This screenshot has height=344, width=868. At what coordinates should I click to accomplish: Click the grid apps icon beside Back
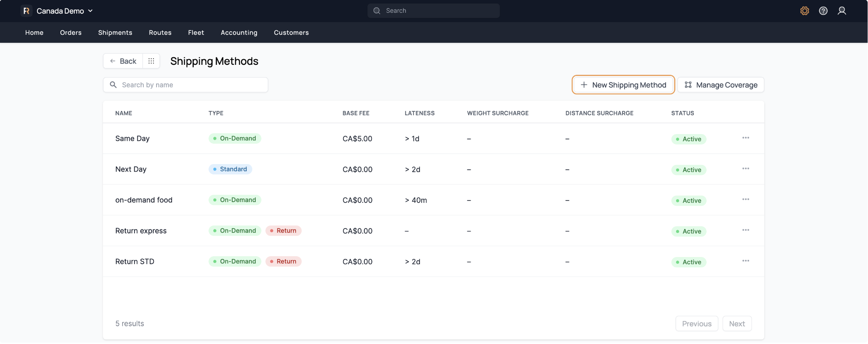(151, 61)
